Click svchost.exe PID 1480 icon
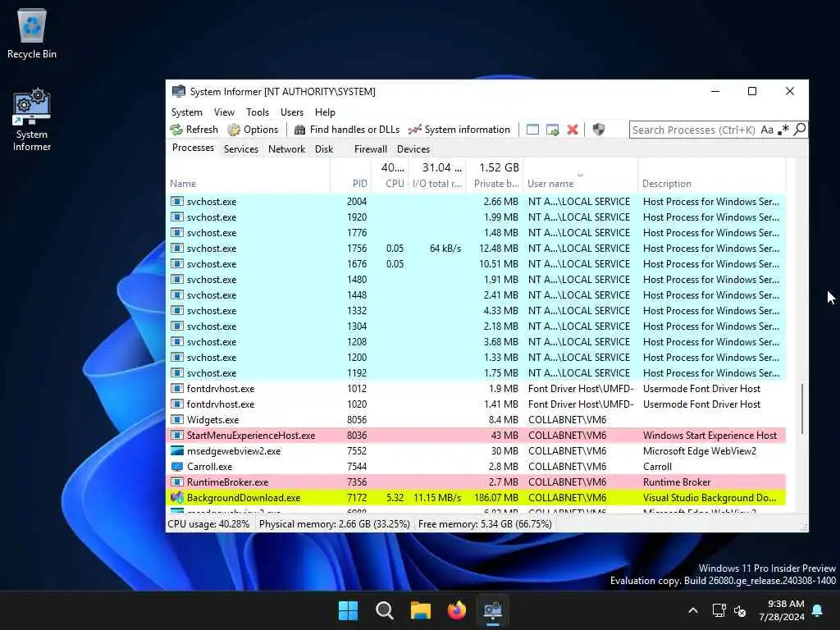 click(177, 280)
